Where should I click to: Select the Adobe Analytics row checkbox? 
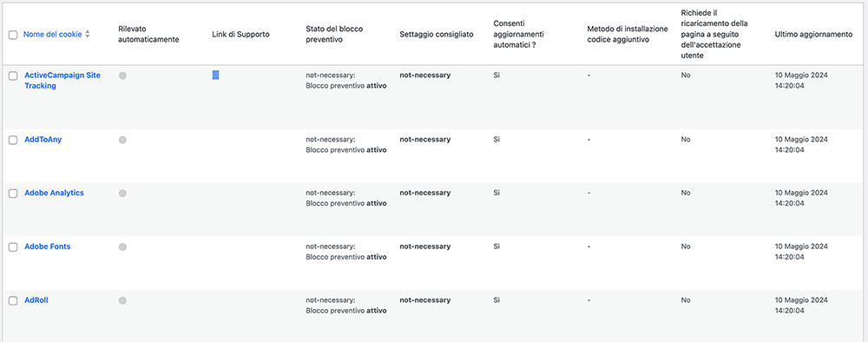pos(13,194)
